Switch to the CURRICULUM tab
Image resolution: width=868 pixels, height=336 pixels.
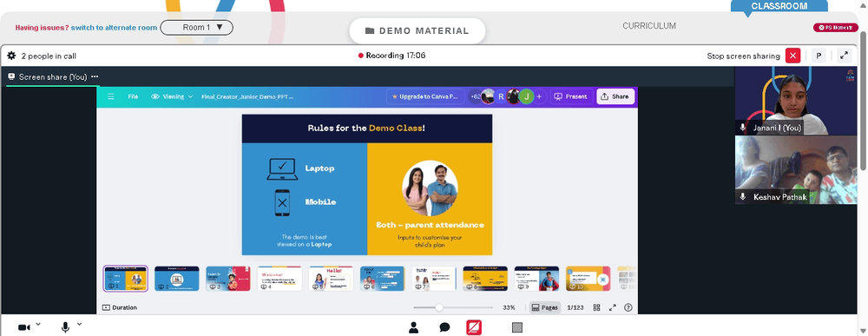649,26
